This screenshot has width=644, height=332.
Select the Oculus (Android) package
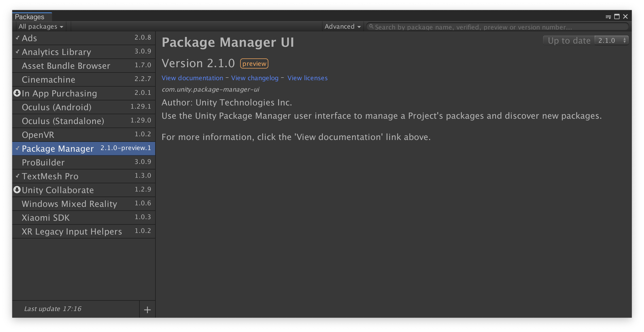tap(84, 107)
